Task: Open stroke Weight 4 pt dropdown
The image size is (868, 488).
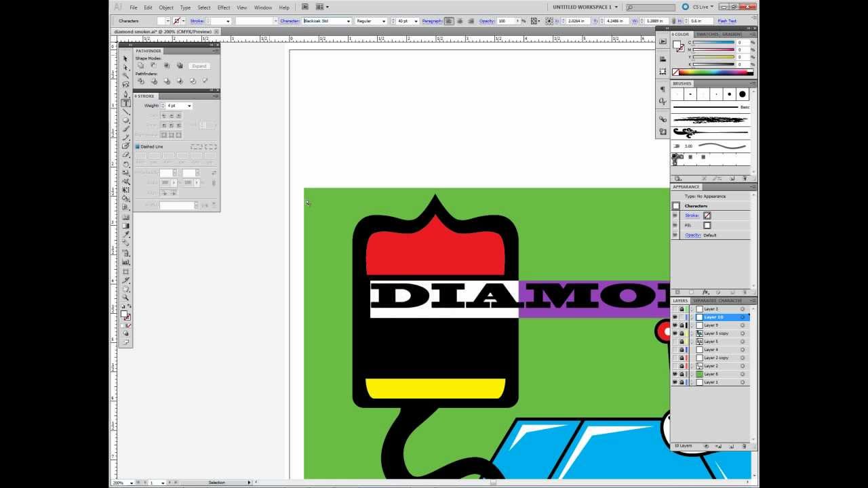Action: [x=189, y=106]
